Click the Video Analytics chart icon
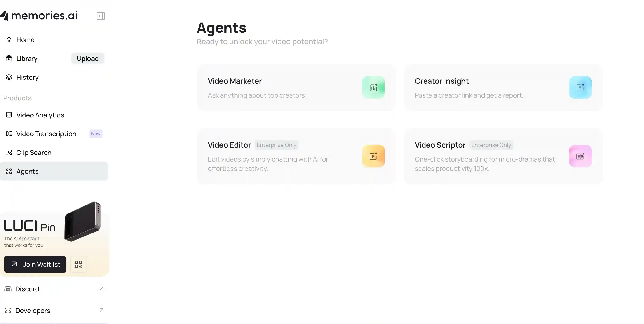 point(9,115)
